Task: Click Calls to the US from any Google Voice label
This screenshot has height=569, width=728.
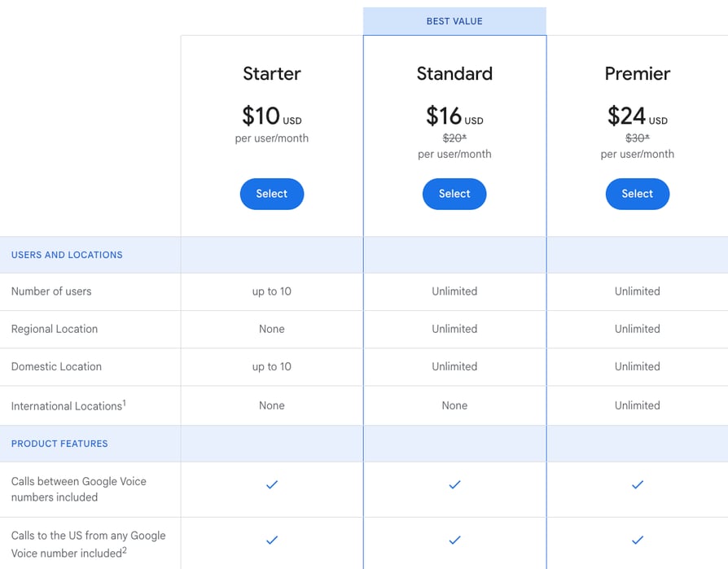Action: (88, 544)
